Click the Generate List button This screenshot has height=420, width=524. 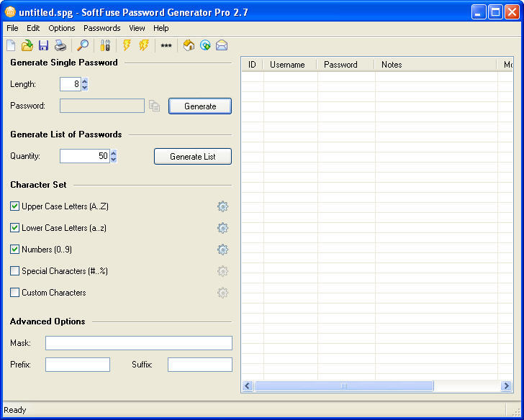pos(192,157)
